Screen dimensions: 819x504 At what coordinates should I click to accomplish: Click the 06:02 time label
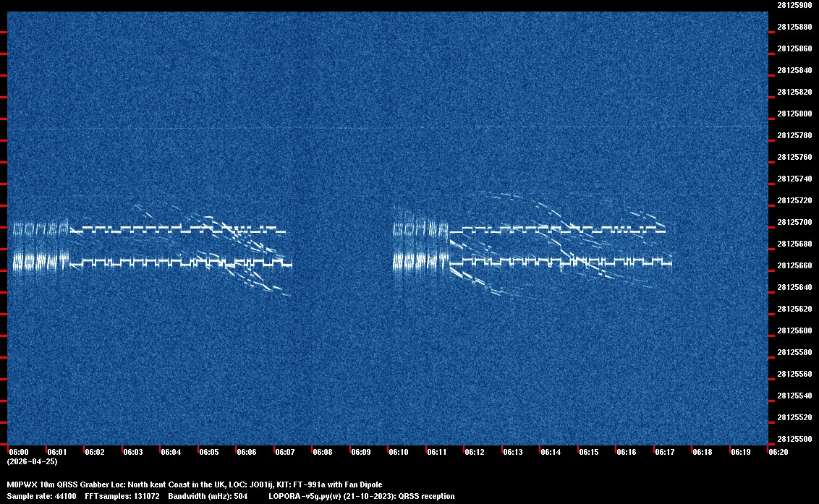pos(95,452)
